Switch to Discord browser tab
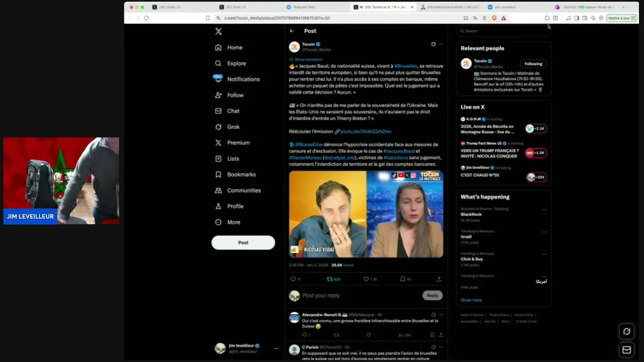 pos(586,7)
